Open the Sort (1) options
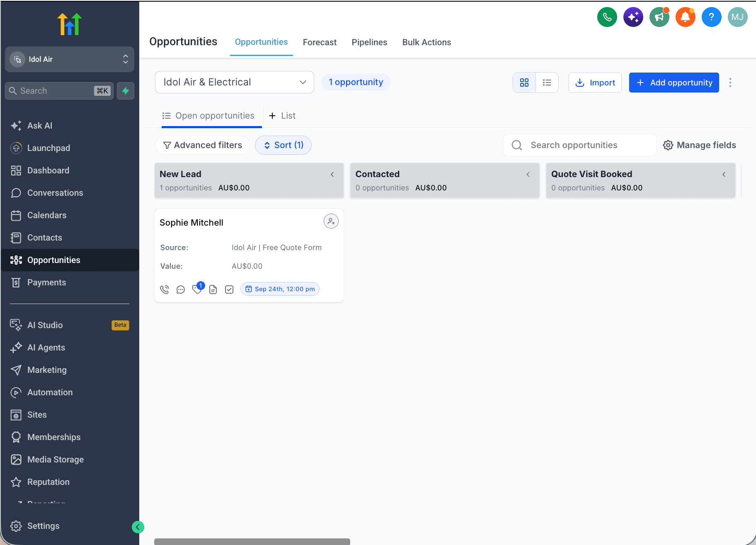 (x=283, y=145)
